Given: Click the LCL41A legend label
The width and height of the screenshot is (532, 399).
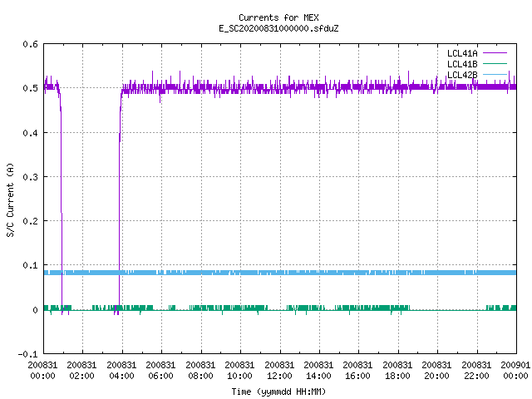Looking at the screenshot, I should point(462,53).
